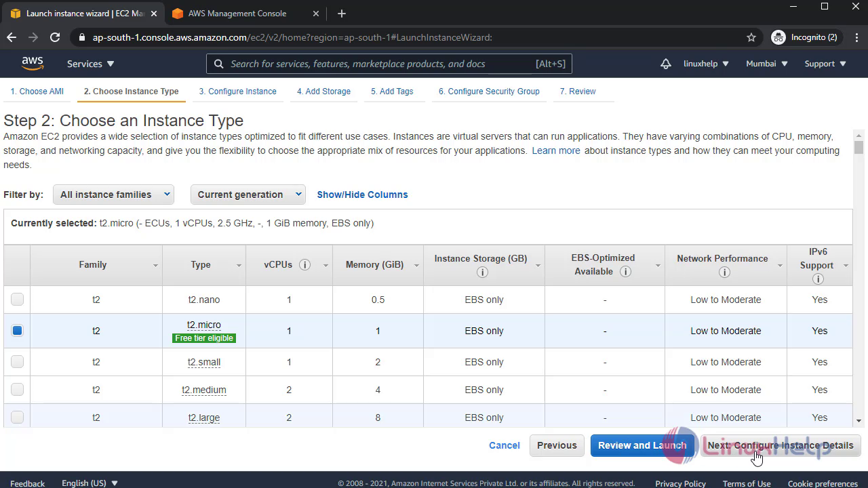Select the t2.small instance checkbox

click(x=17, y=361)
